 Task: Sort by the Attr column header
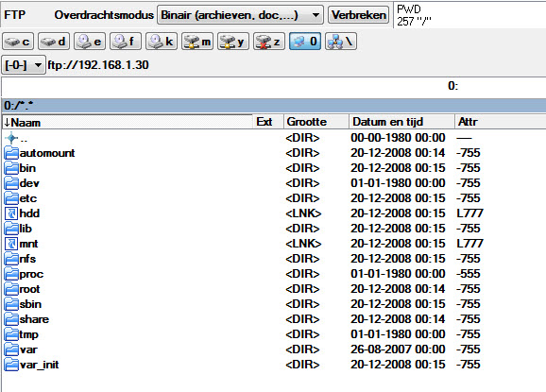point(500,122)
